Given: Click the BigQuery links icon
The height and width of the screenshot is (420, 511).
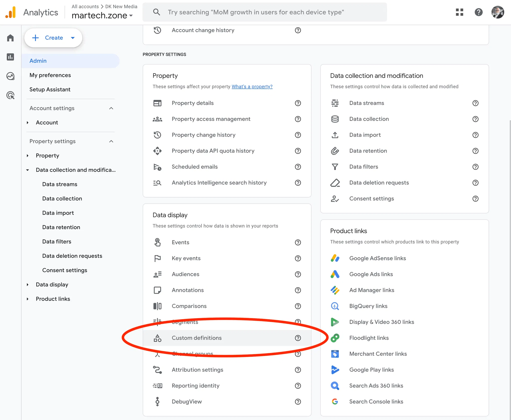Looking at the screenshot, I should coord(335,306).
